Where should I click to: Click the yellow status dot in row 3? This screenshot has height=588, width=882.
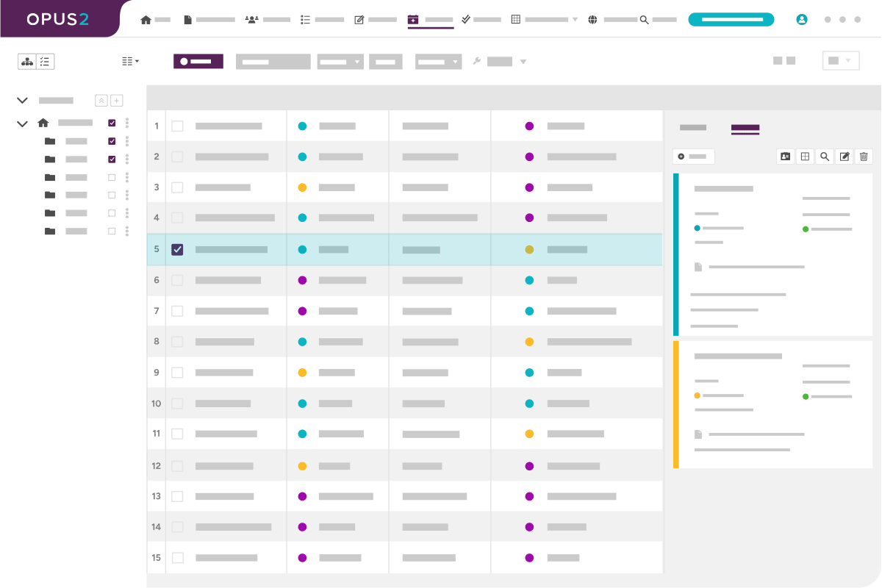[302, 188]
